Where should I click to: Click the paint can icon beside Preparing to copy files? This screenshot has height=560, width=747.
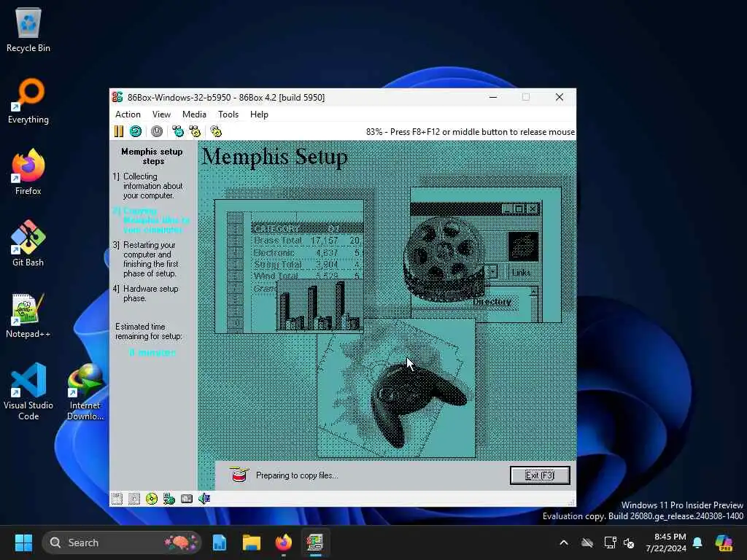coord(239,475)
